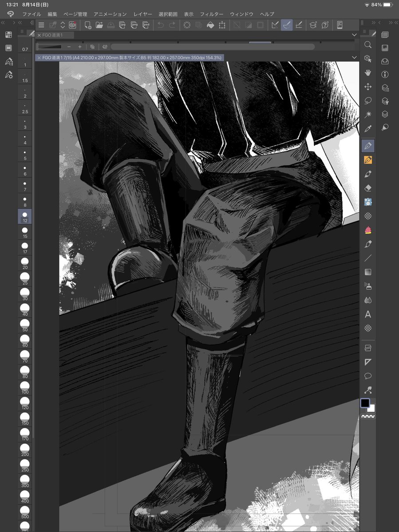Select the Ruler triangle tool
The image size is (399, 532).
[367, 362]
